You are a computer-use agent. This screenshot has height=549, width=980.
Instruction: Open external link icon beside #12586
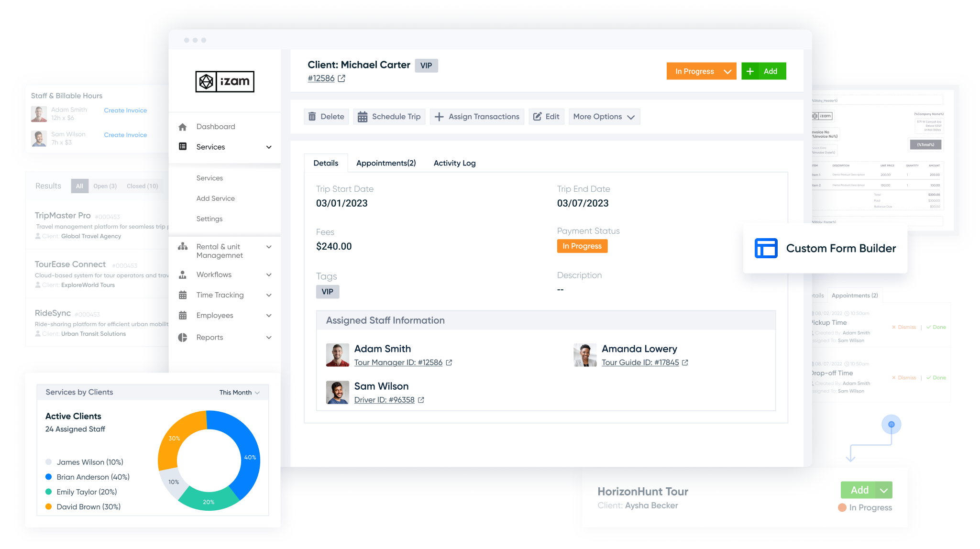pos(341,78)
